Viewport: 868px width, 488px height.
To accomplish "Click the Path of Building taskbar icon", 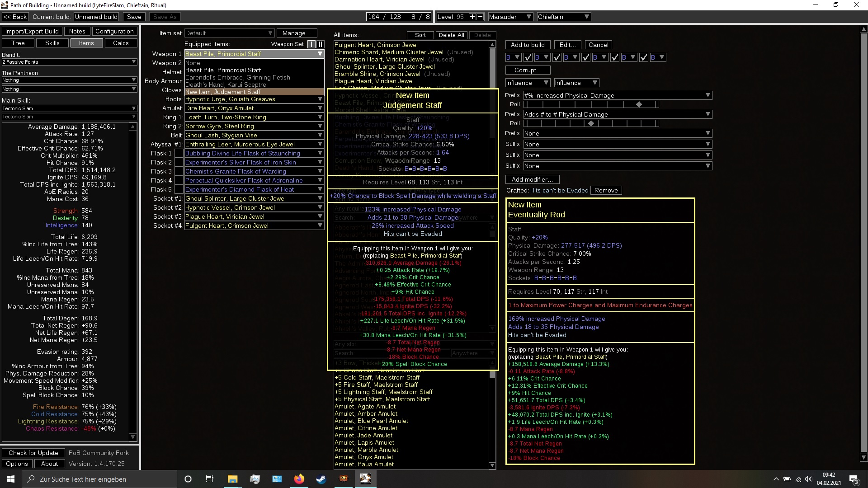I will 365,479.
